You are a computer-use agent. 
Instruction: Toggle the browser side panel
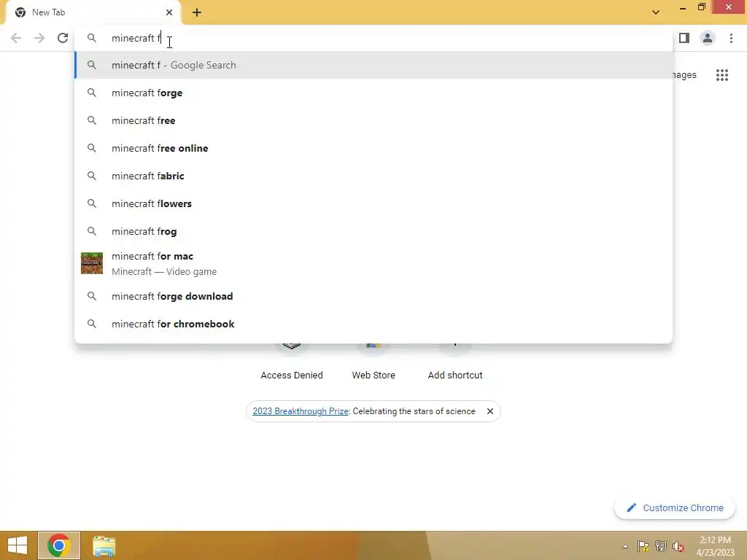coord(684,38)
